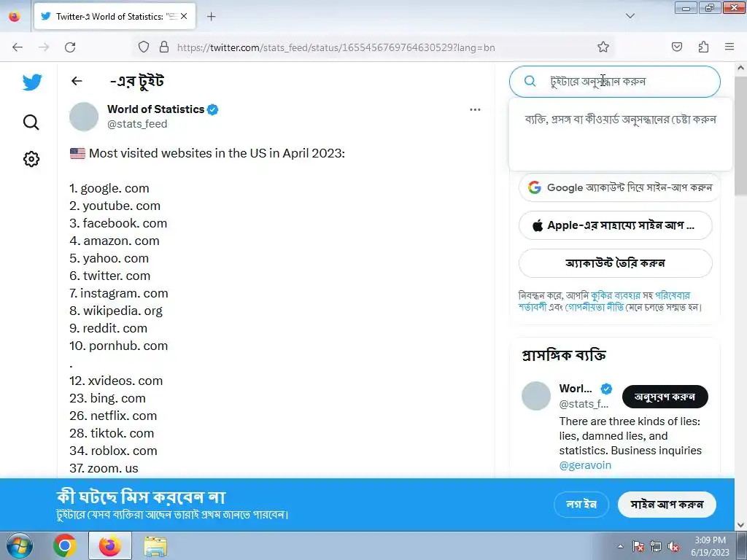Open the cookie use link

[616, 296]
